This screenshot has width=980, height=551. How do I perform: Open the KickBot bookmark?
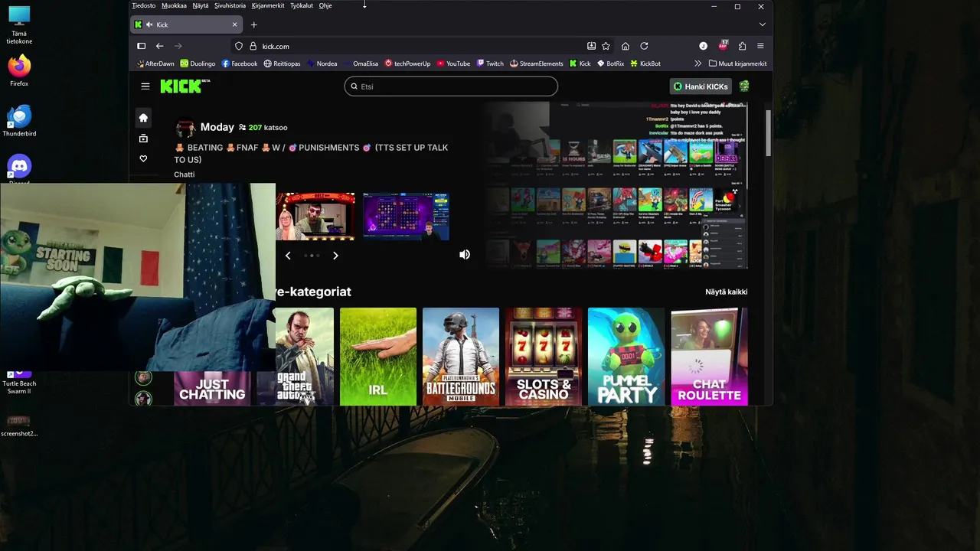(645, 64)
